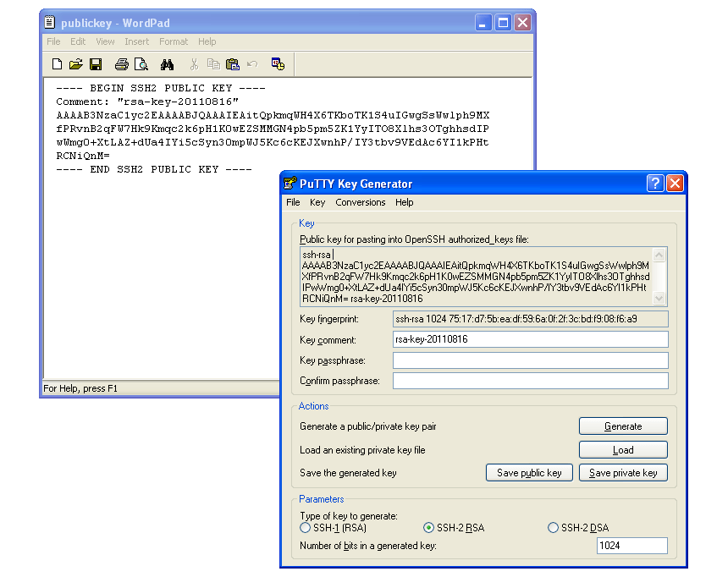Select the SSH-2 DSA option
Viewport: 728px width, 577px height.
(553, 527)
